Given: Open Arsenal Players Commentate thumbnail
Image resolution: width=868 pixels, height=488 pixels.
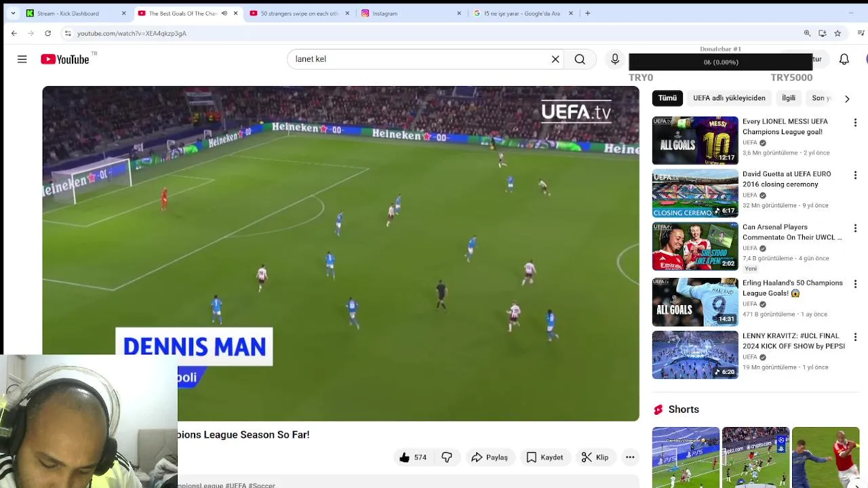Looking at the screenshot, I should [x=695, y=246].
